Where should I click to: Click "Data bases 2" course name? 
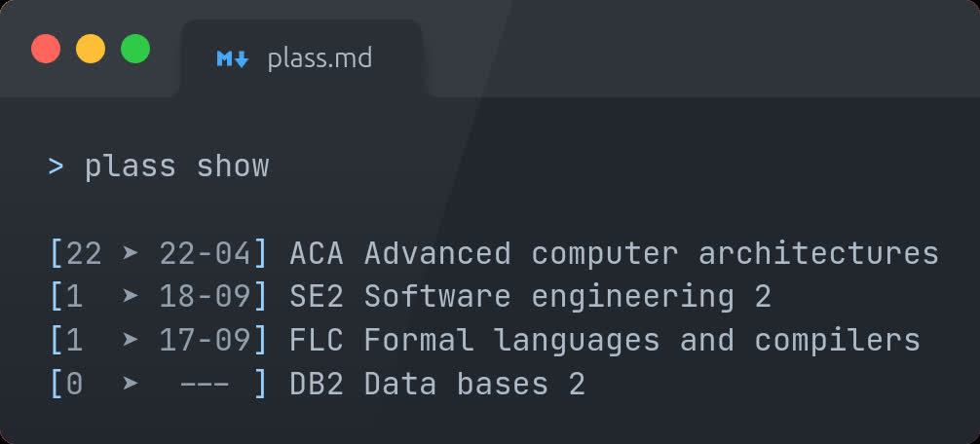474,384
